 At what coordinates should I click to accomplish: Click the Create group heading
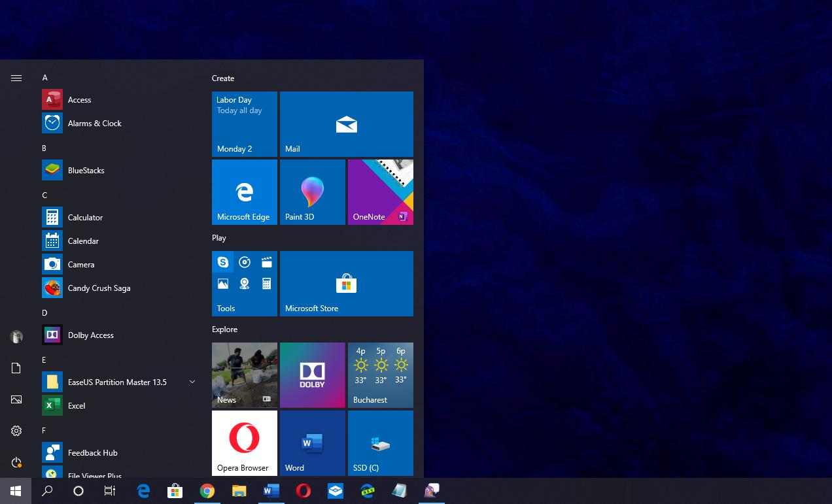click(223, 78)
